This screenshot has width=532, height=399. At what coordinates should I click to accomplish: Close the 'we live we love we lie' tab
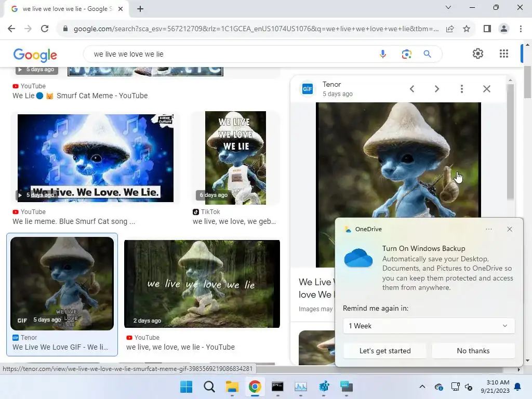pyautogui.click(x=121, y=9)
